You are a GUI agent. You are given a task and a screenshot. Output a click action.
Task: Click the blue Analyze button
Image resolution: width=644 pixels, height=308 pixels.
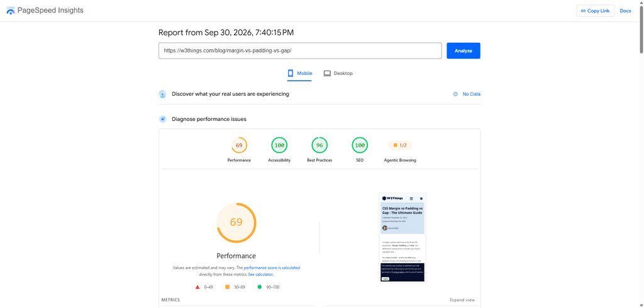click(x=464, y=51)
